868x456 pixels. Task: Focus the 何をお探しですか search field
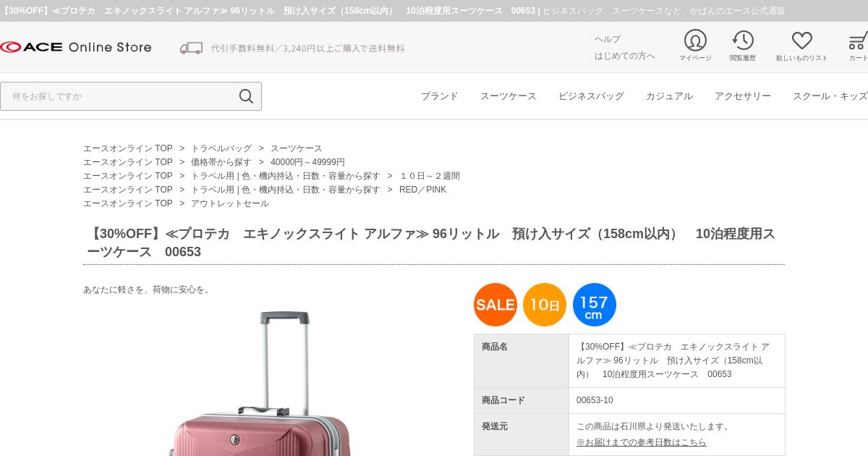tap(119, 96)
